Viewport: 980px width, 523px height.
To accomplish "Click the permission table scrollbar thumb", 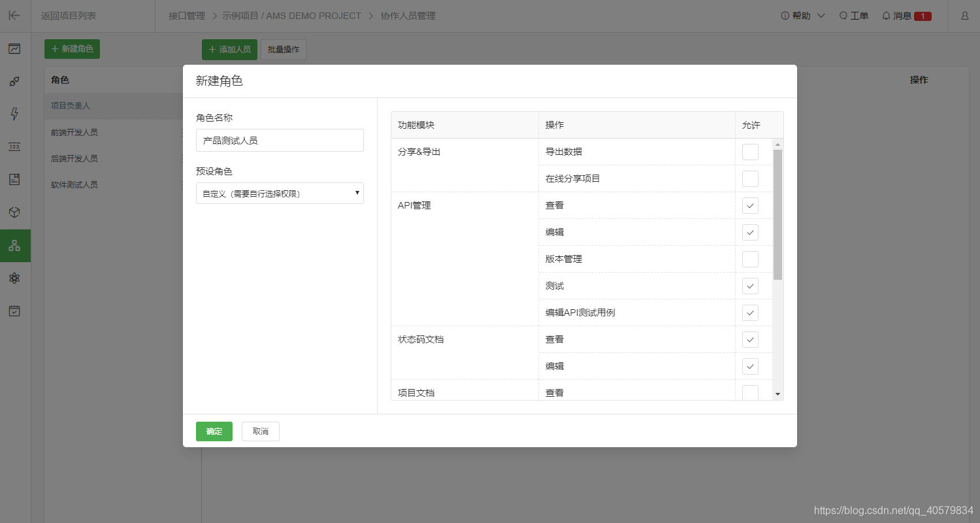I will (777, 214).
